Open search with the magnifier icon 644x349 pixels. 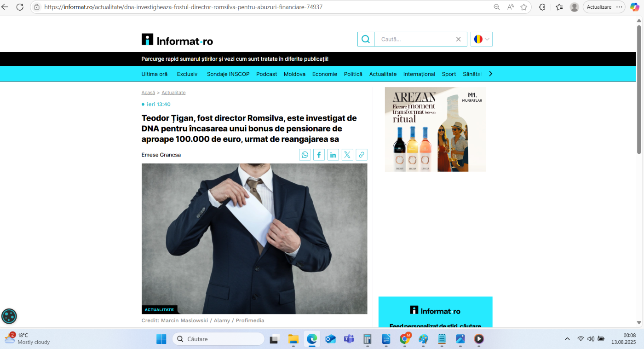pyautogui.click(x=365, y=39)
